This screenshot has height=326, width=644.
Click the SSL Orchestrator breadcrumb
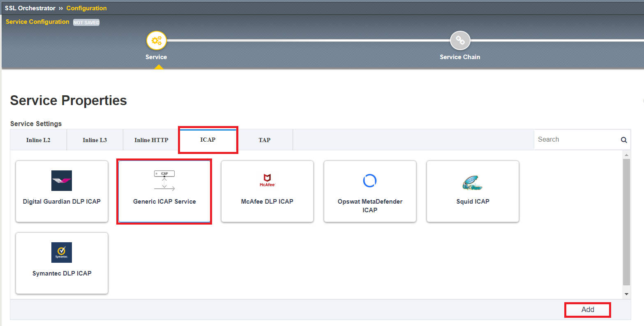pos(30,8)
